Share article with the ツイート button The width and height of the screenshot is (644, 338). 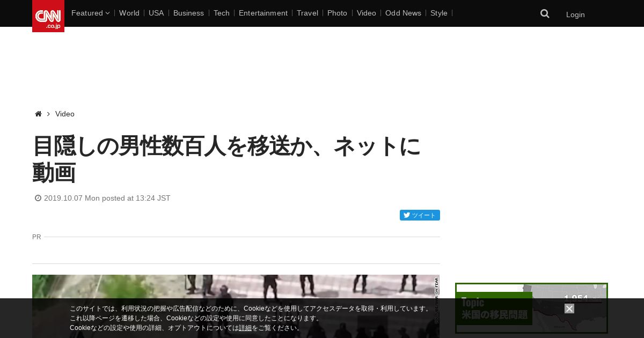pos(420,215)
